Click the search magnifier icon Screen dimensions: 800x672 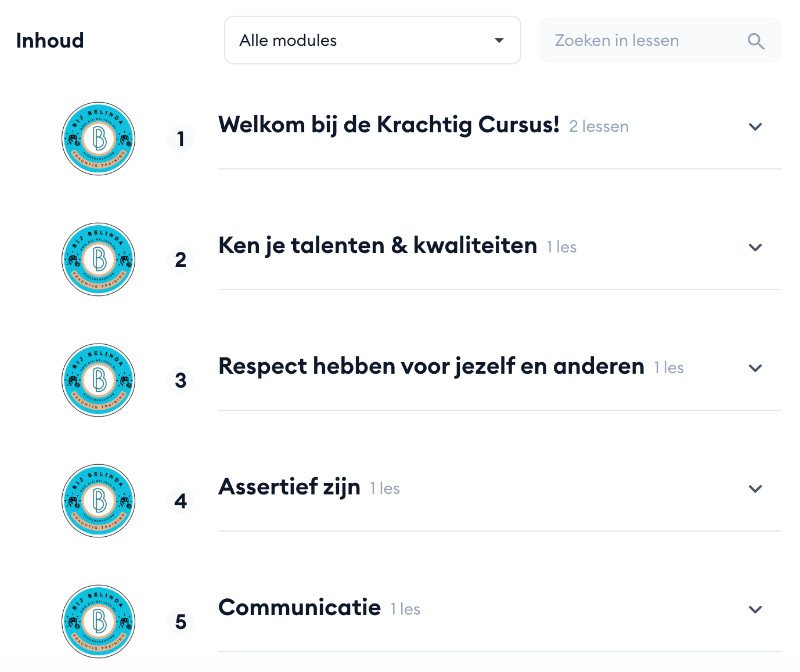coord(755,41)
